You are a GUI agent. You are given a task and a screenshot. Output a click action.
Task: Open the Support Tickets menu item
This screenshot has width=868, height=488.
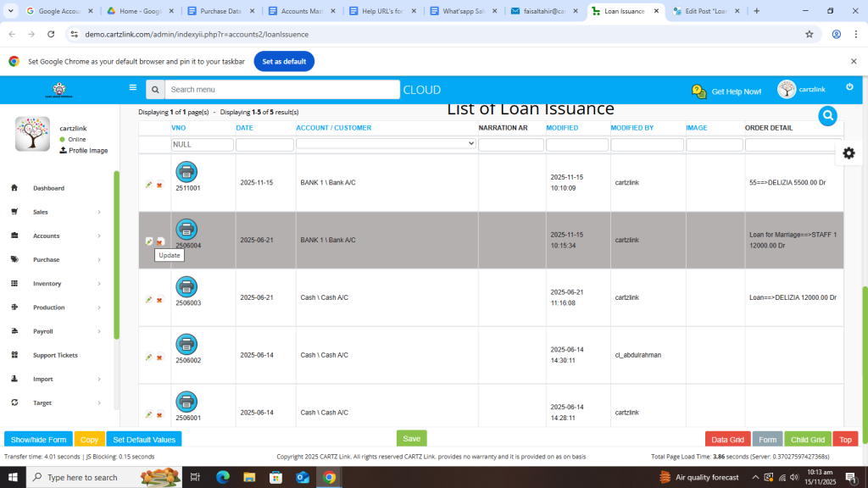click(x=55, y=355)
